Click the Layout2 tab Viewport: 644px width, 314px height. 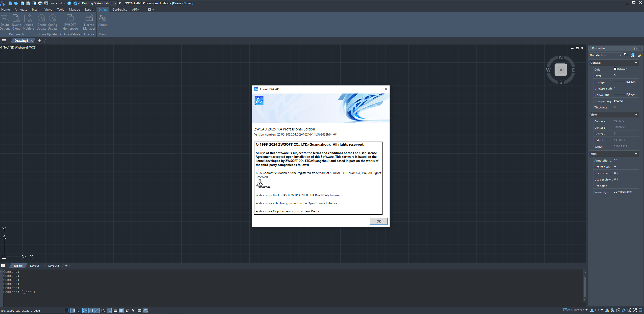(54, 266)
